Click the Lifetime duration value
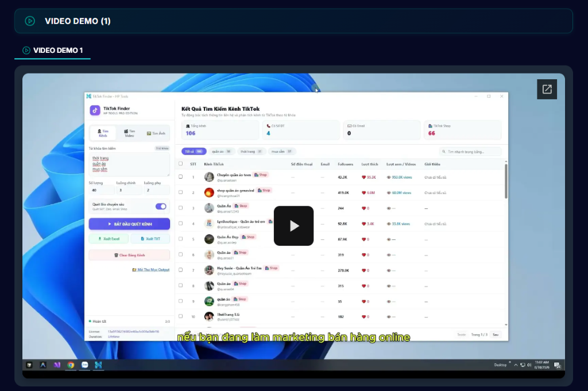 click(114, 336)
